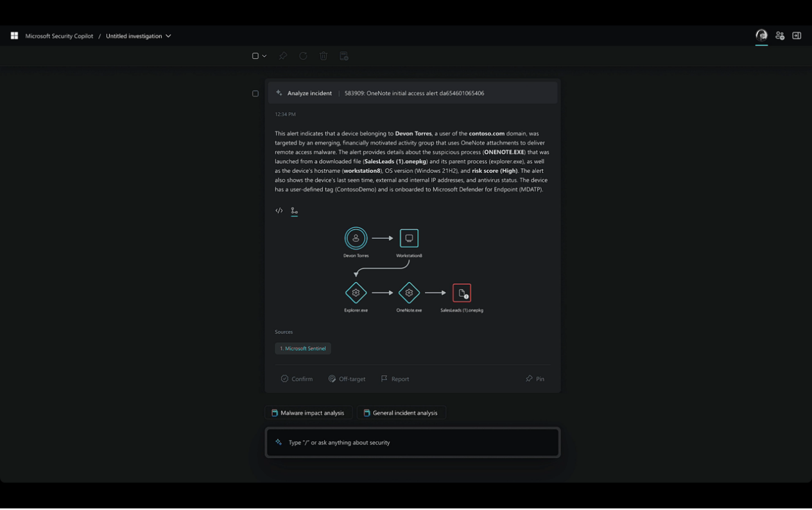This screenshot has width=812, height=510.
Task: Mark the response as Off-target
Action: [347, 379]
